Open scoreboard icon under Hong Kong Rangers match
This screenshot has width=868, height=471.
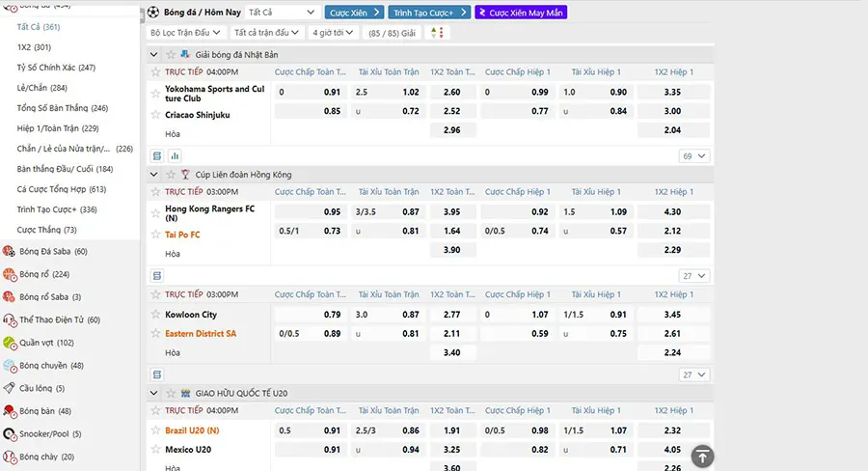157,275
